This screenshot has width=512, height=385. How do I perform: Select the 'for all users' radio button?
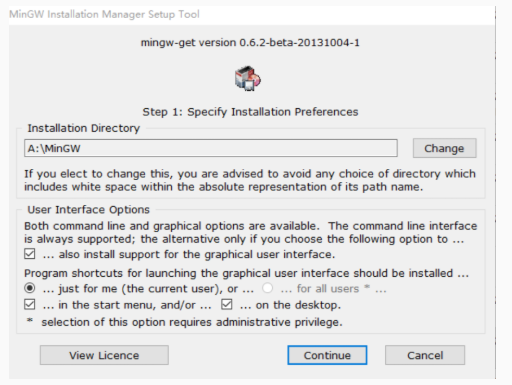tap(267, 288)
